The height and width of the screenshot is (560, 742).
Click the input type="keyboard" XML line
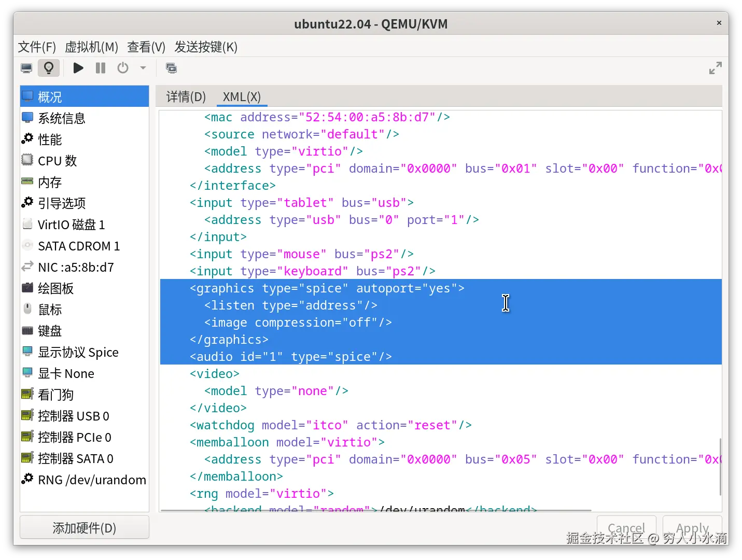pos(312,271)
